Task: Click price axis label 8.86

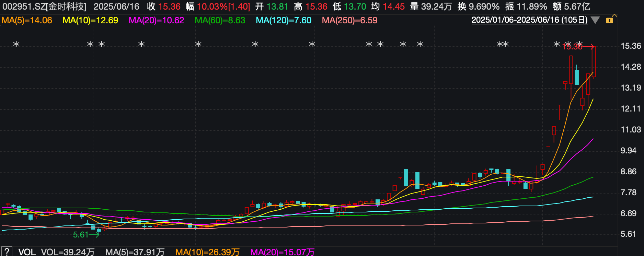Action: click(629, 172)
